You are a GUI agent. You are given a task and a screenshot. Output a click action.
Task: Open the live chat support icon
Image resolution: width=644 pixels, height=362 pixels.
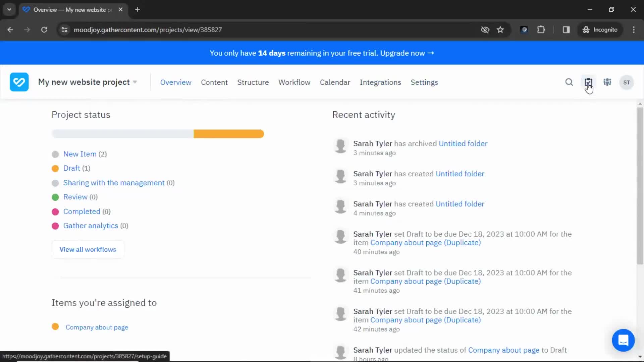(623, 340)
